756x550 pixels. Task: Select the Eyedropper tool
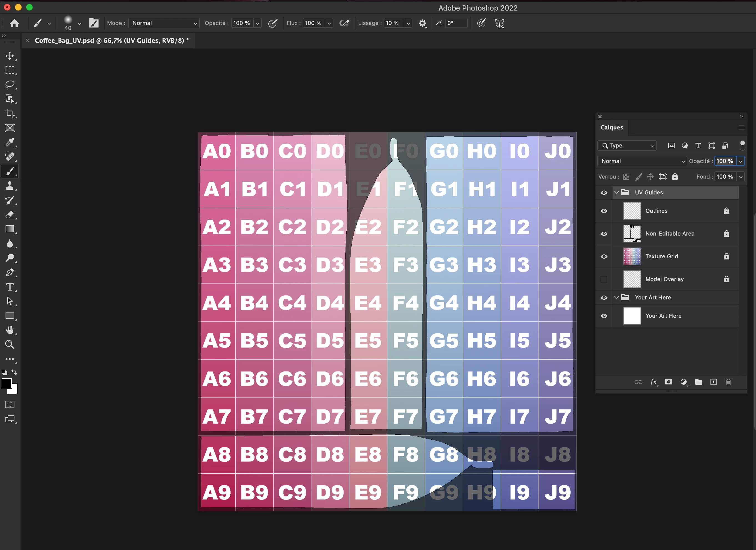(x=10, y=142)
